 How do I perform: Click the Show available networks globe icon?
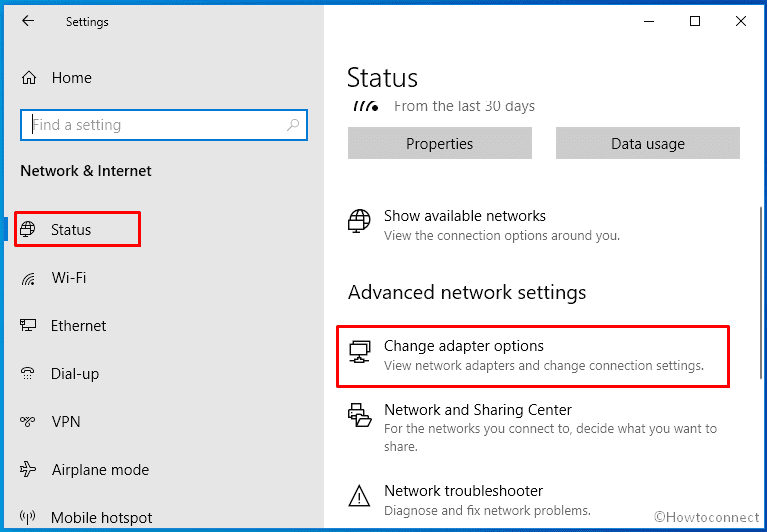click(x=359, y=220)
